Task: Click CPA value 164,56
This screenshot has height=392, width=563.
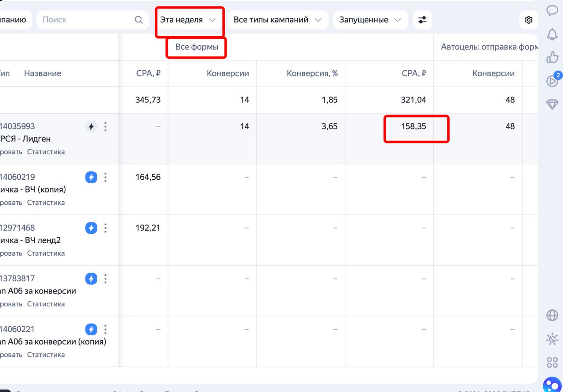Action: pos(148,178)
